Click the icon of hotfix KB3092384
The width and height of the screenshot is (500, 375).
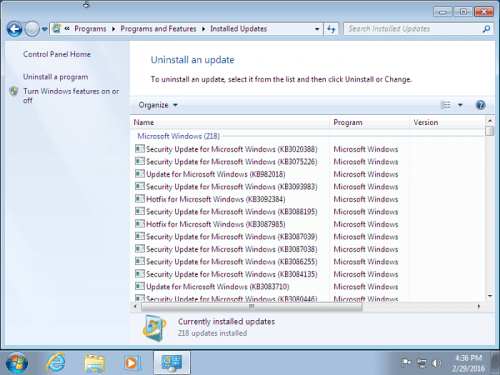pyautogui.click(x=140, y=199)
